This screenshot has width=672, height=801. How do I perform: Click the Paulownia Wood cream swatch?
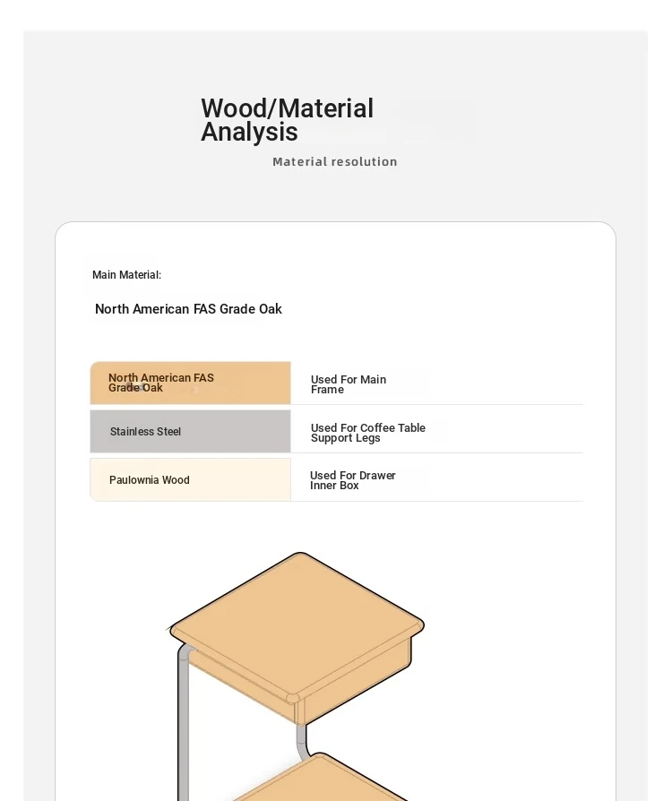pyautogui.click(x=190, y=479)
